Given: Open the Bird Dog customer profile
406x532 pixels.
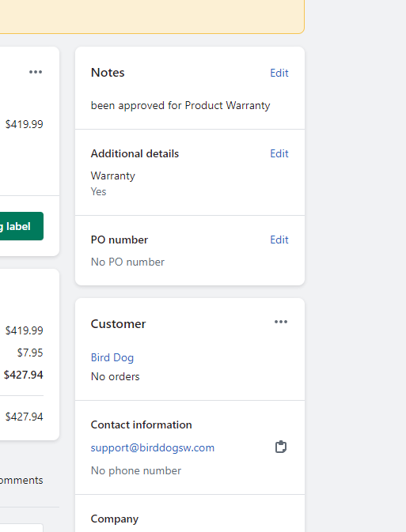Looking at the screenshot, I should click(x=112, y=357).
